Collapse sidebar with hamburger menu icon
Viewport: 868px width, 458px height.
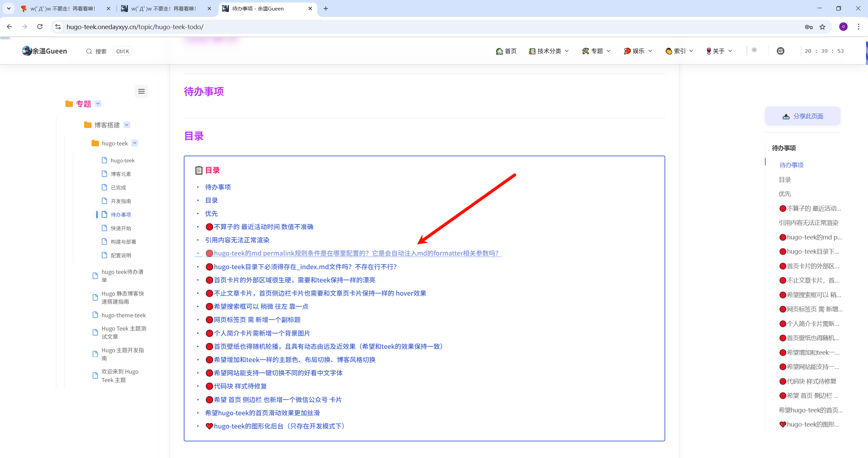click(141, 91)
